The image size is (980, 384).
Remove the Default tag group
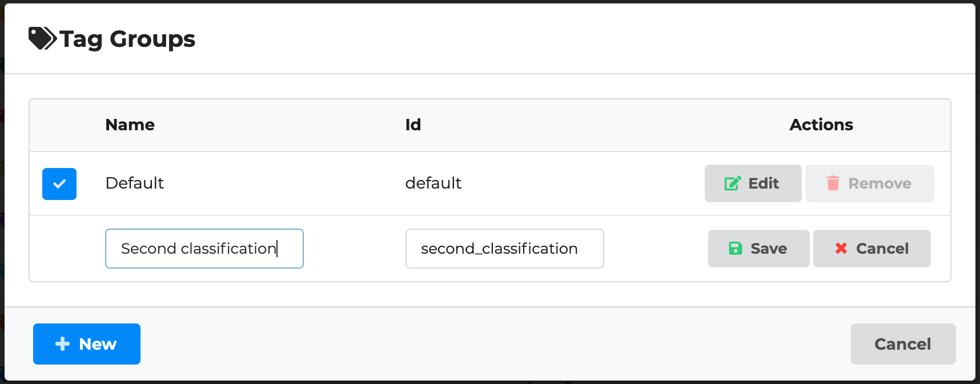click(869, 183)
